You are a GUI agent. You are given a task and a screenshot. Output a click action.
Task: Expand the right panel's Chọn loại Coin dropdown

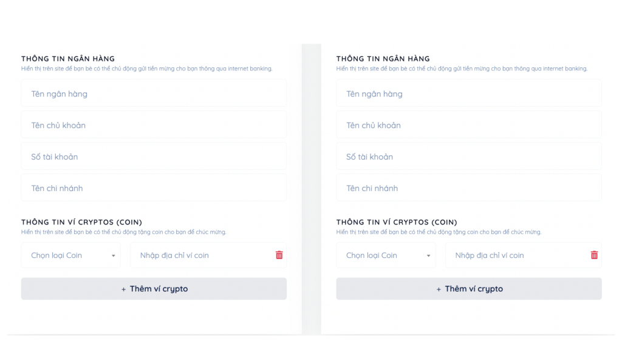(386, 255)
